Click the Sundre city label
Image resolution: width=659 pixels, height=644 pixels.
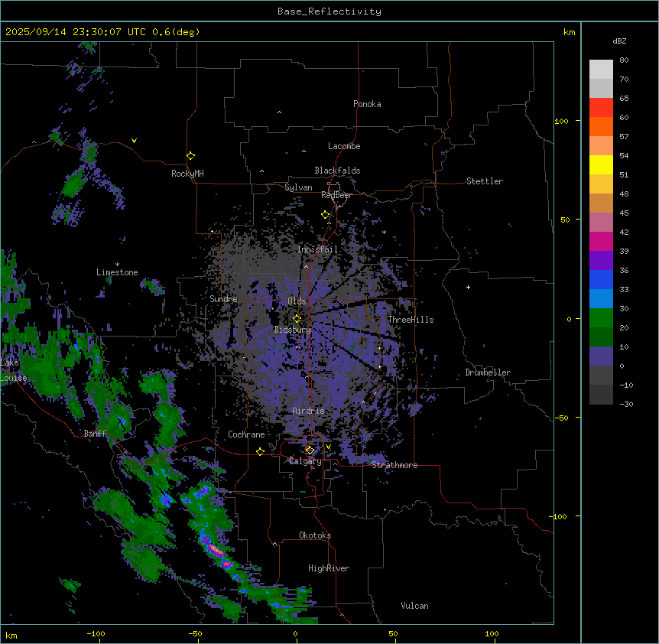point(223,299)
